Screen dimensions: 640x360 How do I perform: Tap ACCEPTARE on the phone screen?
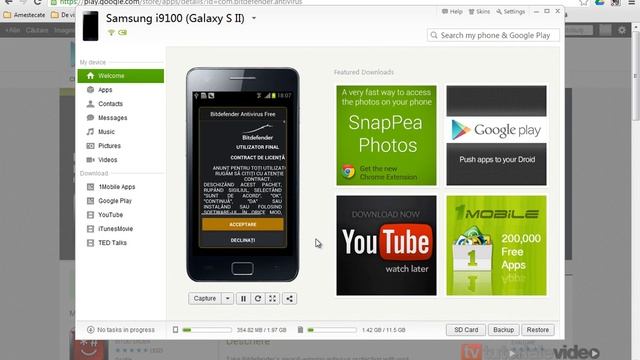coord(242,224)
